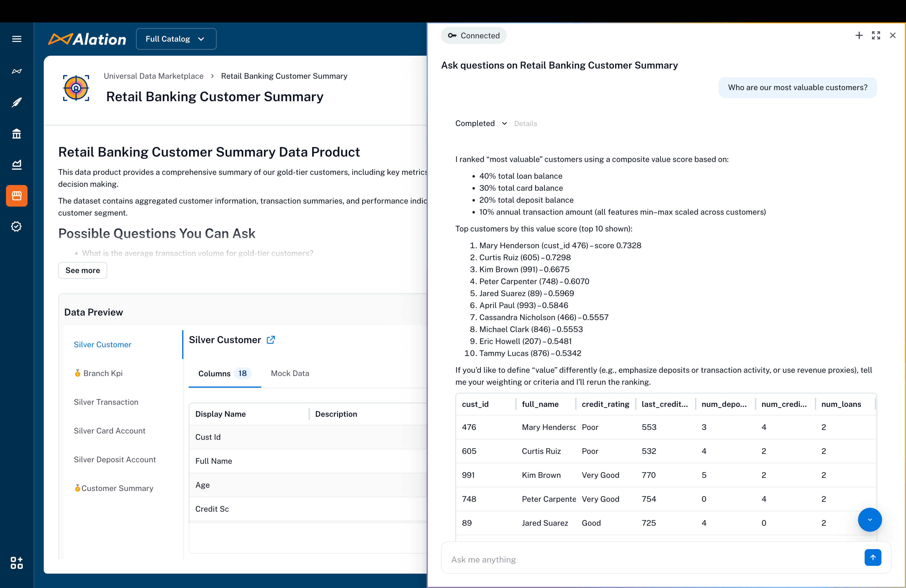This screenshot has width=906, height=588.
Task: Click the credit_rating column header
Action: 605,404
